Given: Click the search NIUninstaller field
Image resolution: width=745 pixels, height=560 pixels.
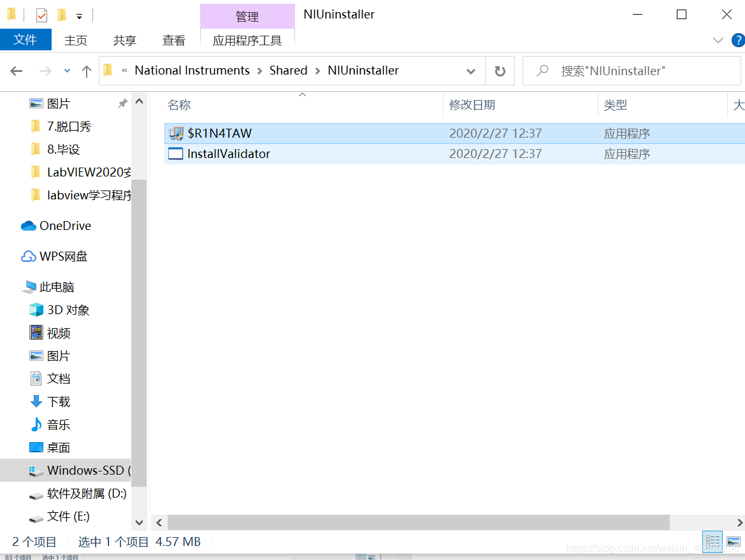Looking at the screenshot, I should coord(632,71).
